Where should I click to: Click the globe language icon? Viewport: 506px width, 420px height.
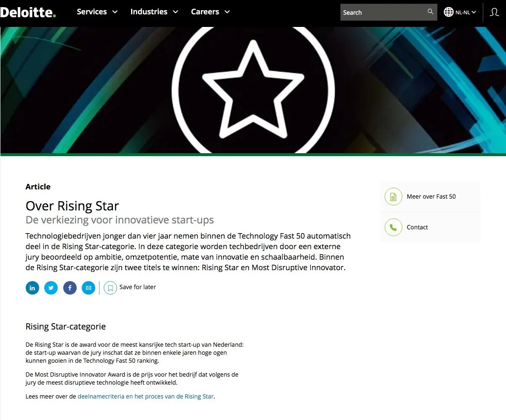(x=449, y=12)
